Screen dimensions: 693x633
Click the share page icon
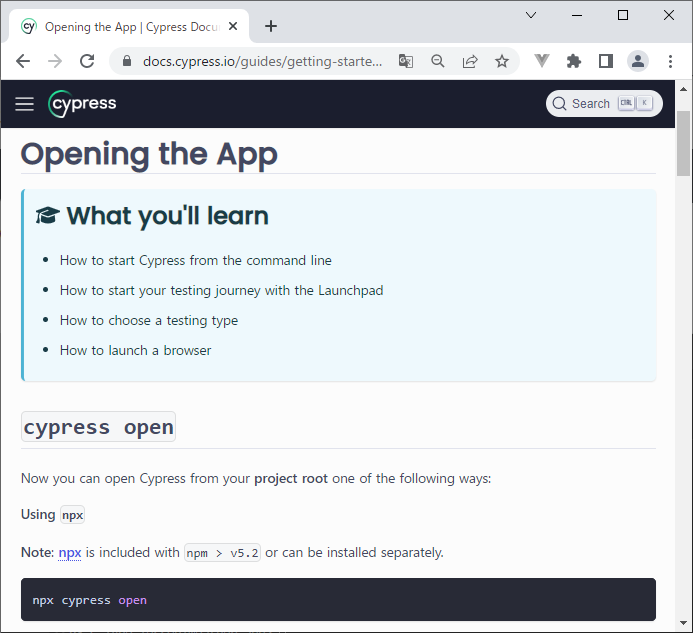pos(470,61)
